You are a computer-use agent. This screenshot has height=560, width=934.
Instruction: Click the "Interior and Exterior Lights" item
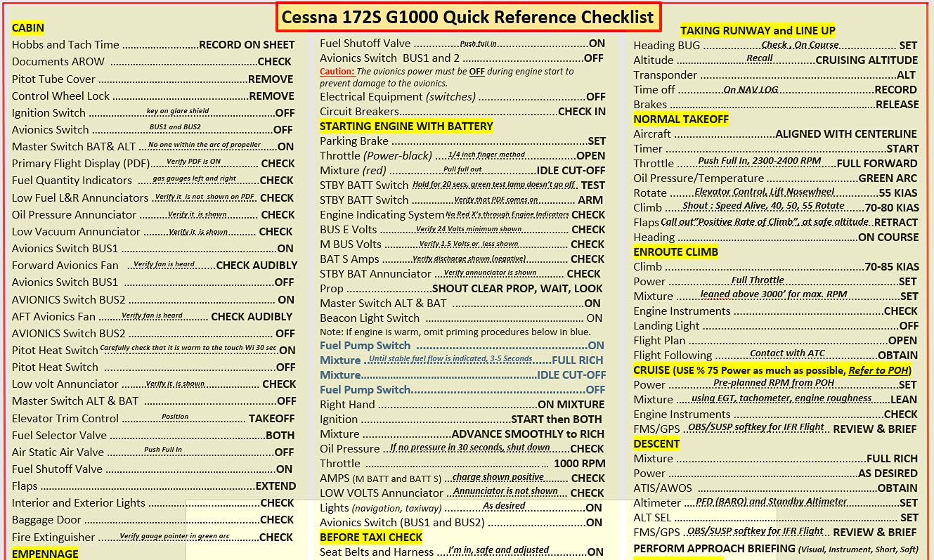tap(153, 503)
